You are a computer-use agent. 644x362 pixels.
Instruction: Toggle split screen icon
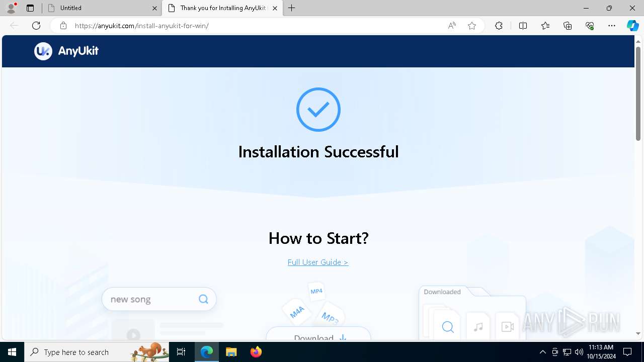click(523, 26)
